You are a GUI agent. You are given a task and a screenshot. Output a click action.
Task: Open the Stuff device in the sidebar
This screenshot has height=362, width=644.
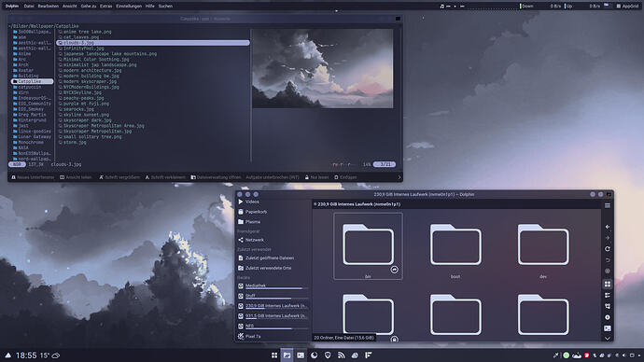click(273, 296)
